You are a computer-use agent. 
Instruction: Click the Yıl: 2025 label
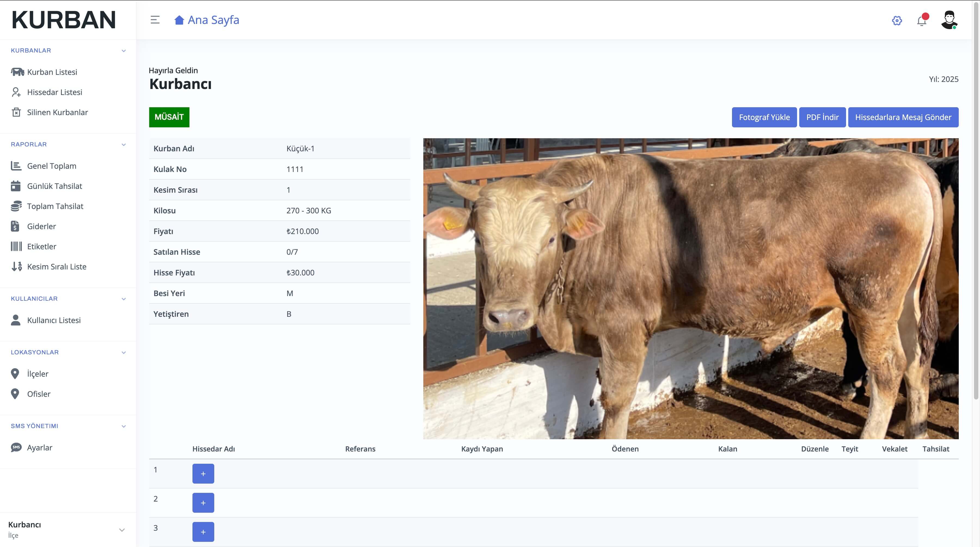point(944,79)
